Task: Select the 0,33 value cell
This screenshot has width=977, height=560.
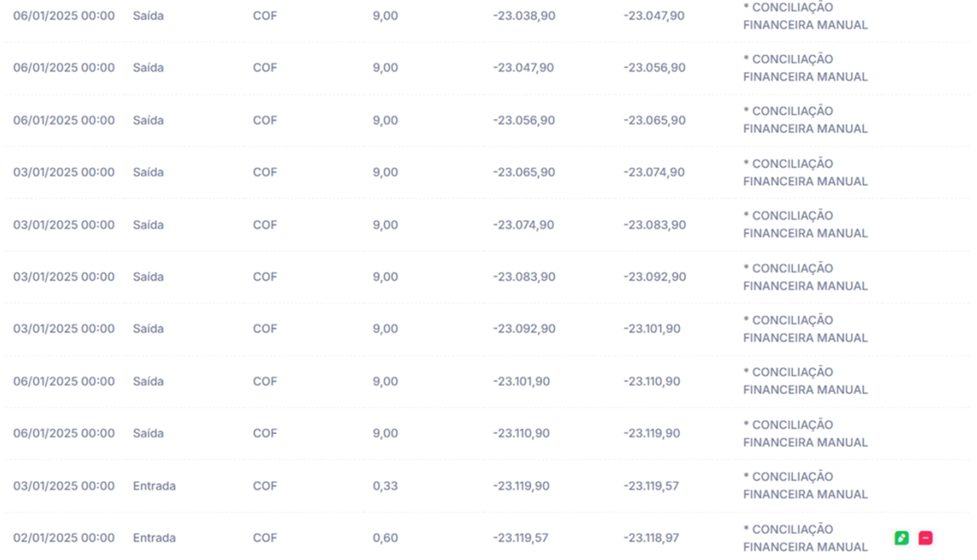Action: click(x=385, y=486)
